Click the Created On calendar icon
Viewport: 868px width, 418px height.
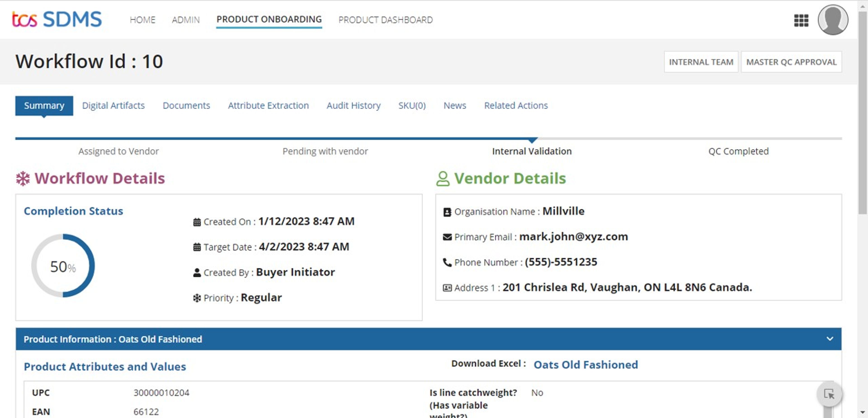[197, 222]
